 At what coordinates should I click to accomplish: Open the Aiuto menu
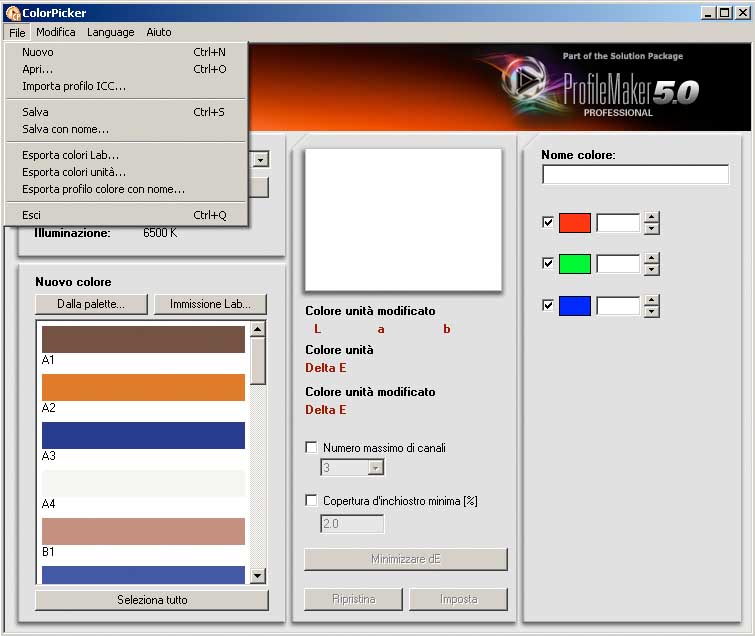click(x=159, y=32)
